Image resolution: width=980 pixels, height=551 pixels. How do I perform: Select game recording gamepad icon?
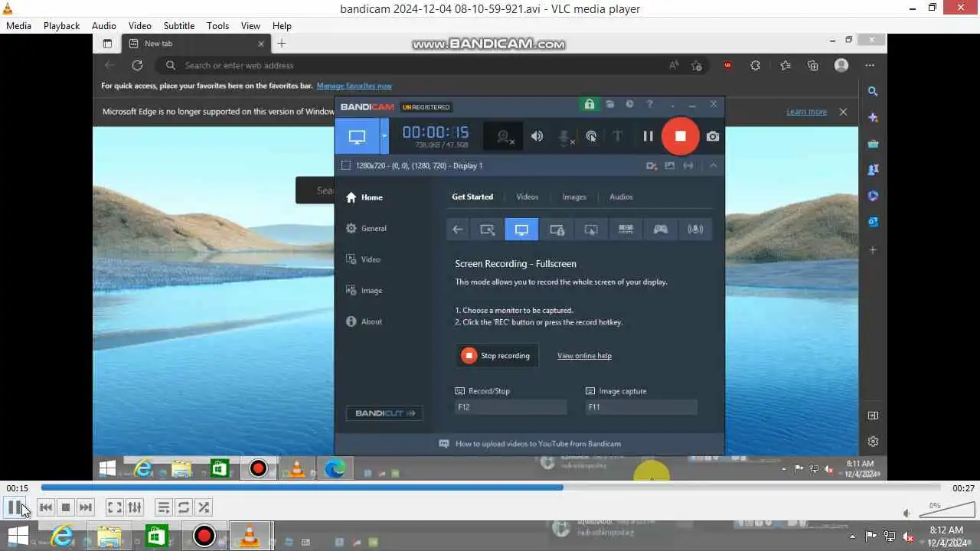(660, 229)
